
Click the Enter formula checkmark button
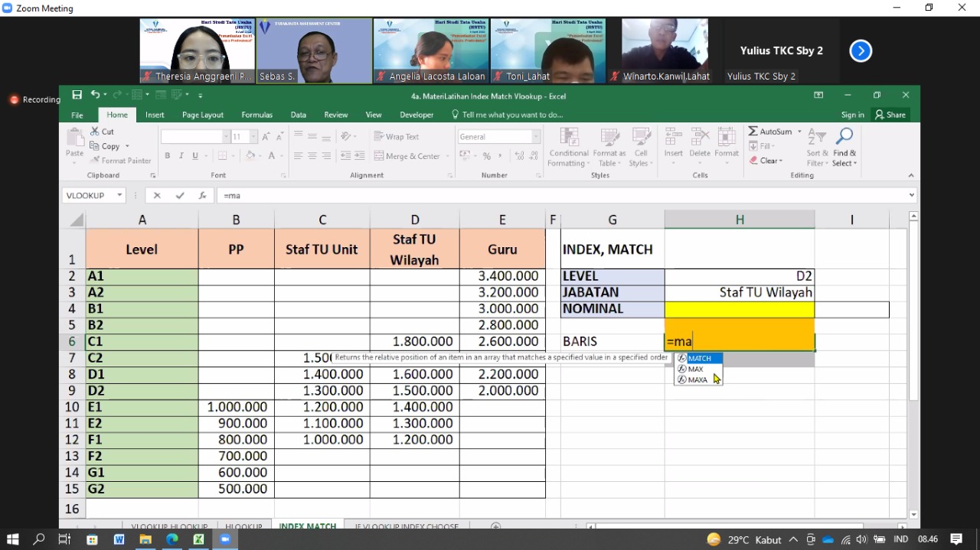180,196
